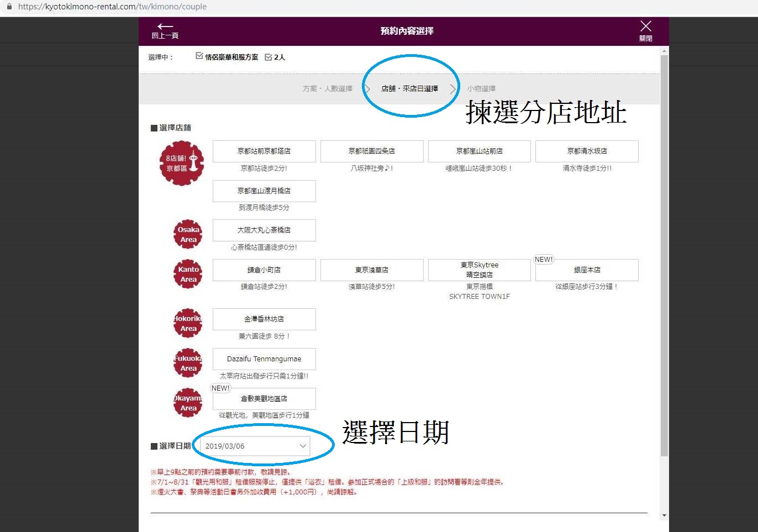Open the 選擇日期 2019/03/06 dropdown

point(255,446)
